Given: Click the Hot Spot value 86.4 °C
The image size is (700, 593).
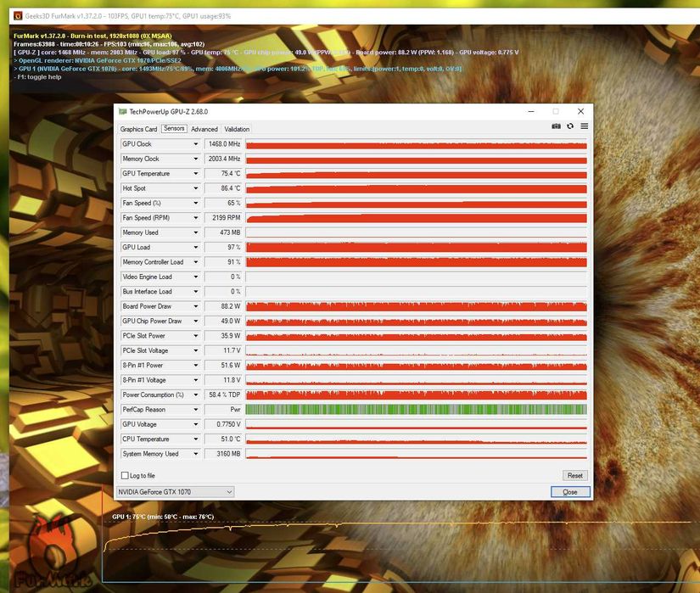Looking at the screenshot, I should (x=223, y=188).
